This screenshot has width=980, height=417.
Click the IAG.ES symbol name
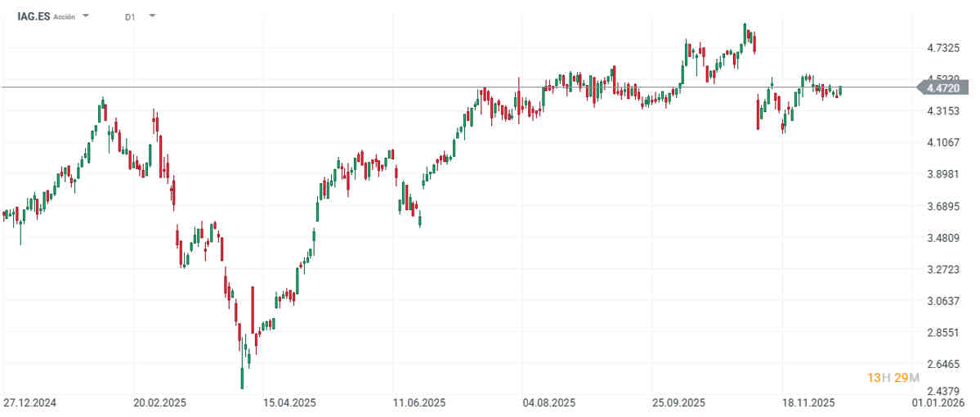(34, 16)
